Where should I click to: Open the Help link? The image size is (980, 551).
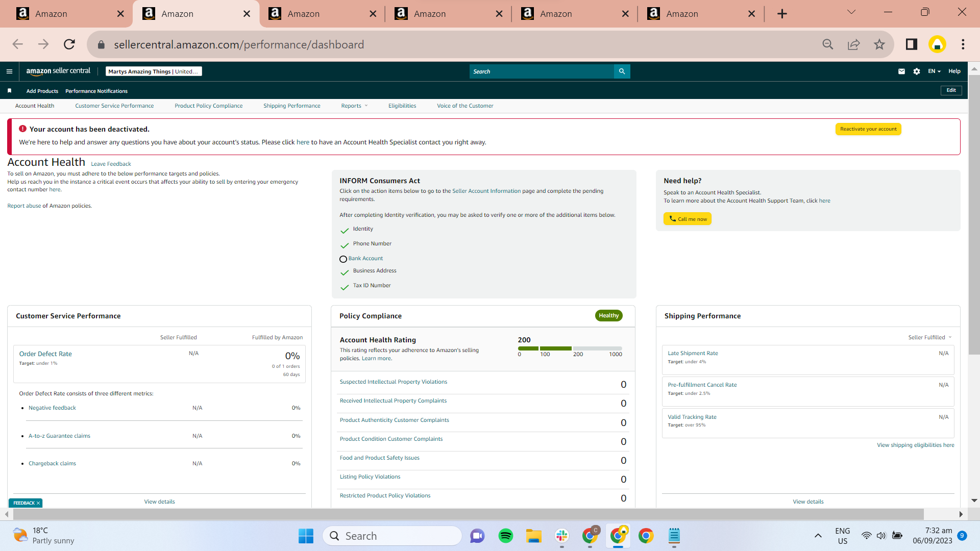[x=954, y=71]
